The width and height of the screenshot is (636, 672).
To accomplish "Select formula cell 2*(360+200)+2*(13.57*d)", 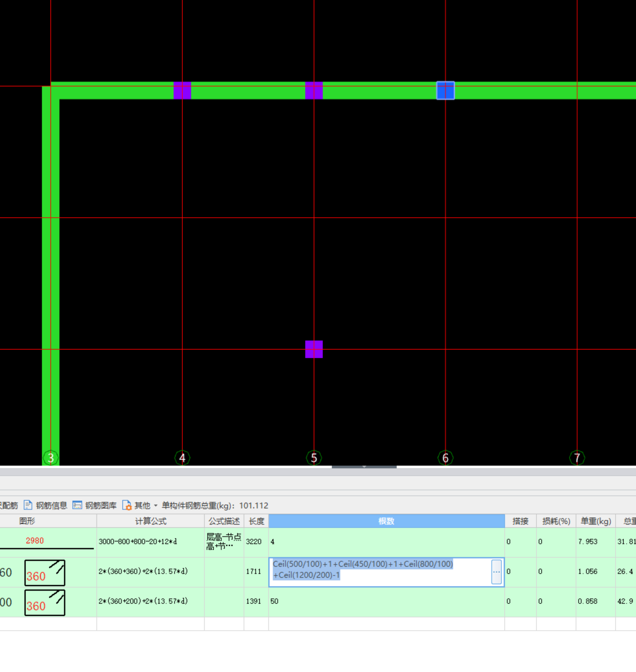I will coord(150,602).
